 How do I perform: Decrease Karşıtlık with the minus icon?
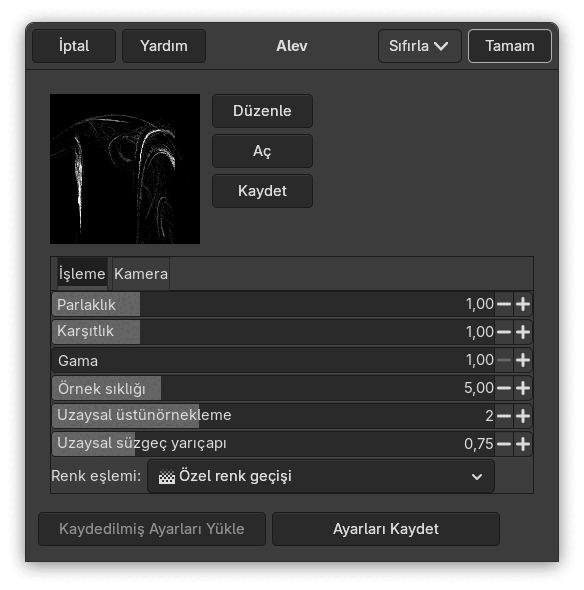click(504, 332)
